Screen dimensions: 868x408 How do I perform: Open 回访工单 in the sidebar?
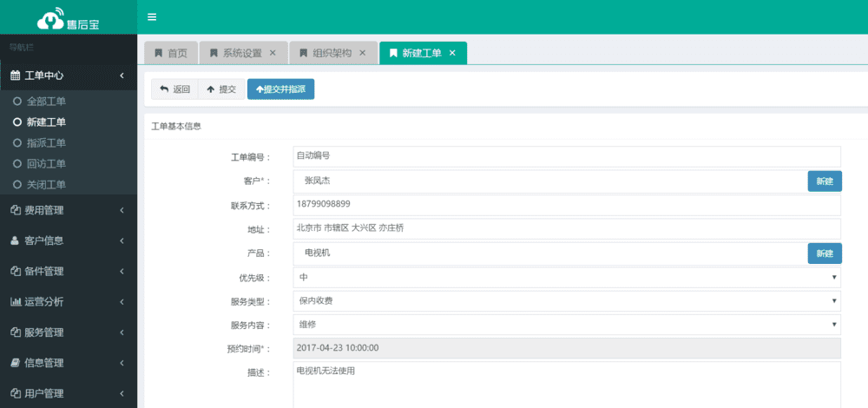coord(47,164)
